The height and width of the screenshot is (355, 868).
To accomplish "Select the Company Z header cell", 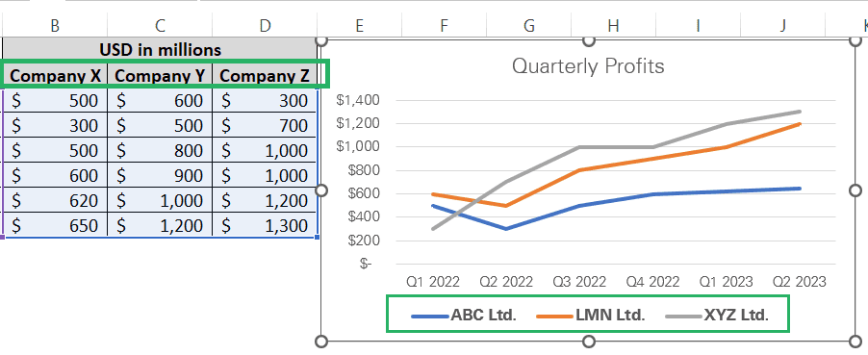I will (265, 76).
